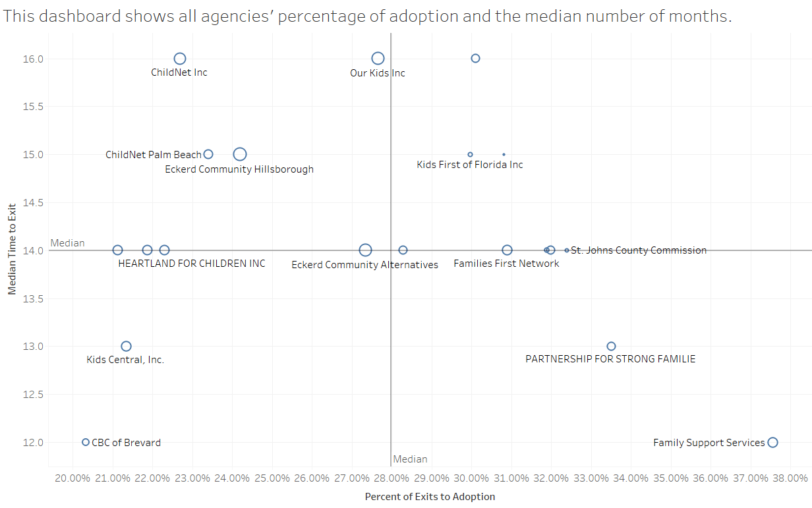Click the Kids First of Florida Inc label
812x508 pixels.
[470, 165]
